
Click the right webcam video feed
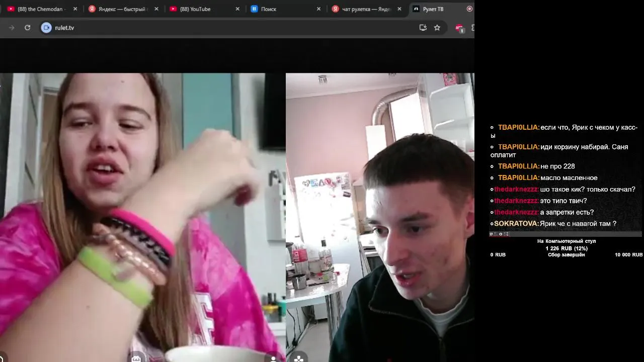(380, 217)
